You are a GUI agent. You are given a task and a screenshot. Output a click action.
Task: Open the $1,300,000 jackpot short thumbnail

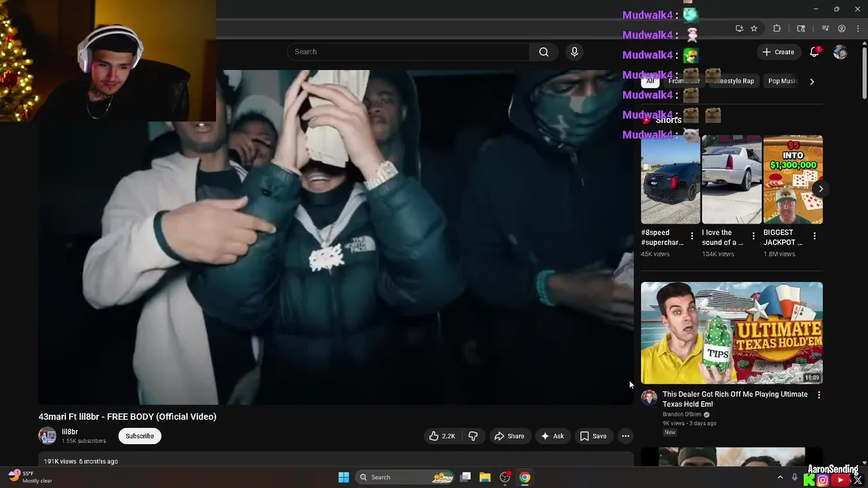tap(793, 180)
